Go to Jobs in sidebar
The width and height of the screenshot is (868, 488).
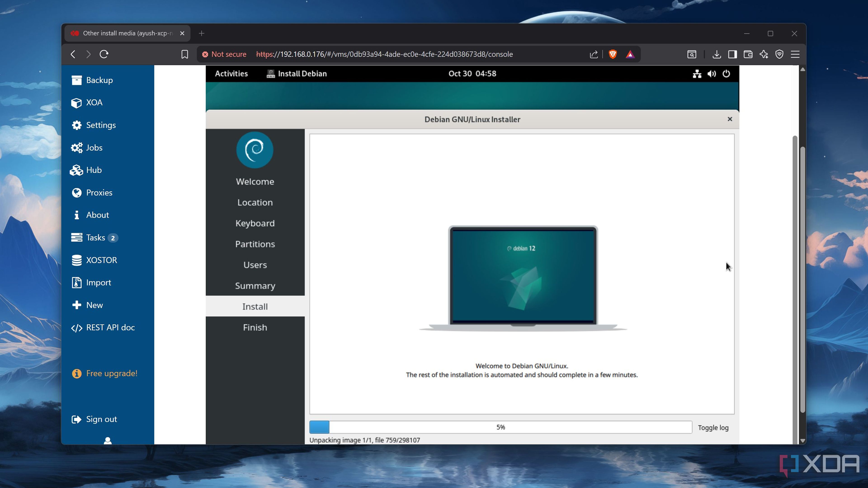pos(87,148)
